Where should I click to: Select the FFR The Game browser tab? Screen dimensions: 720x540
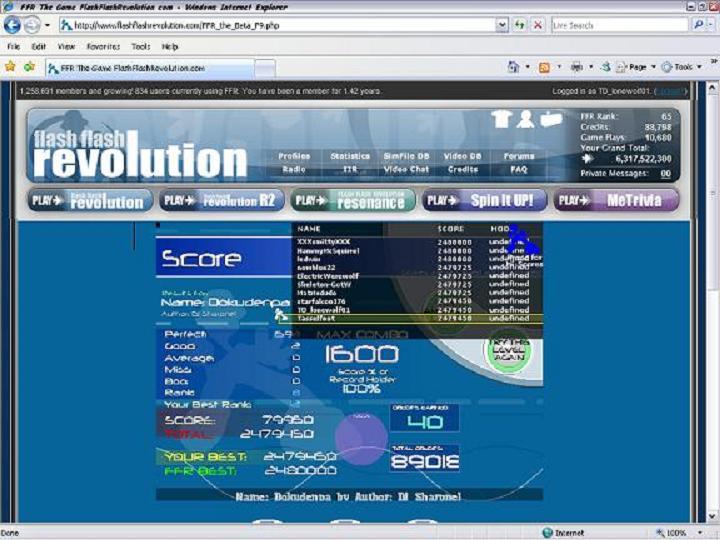point(150,68)
